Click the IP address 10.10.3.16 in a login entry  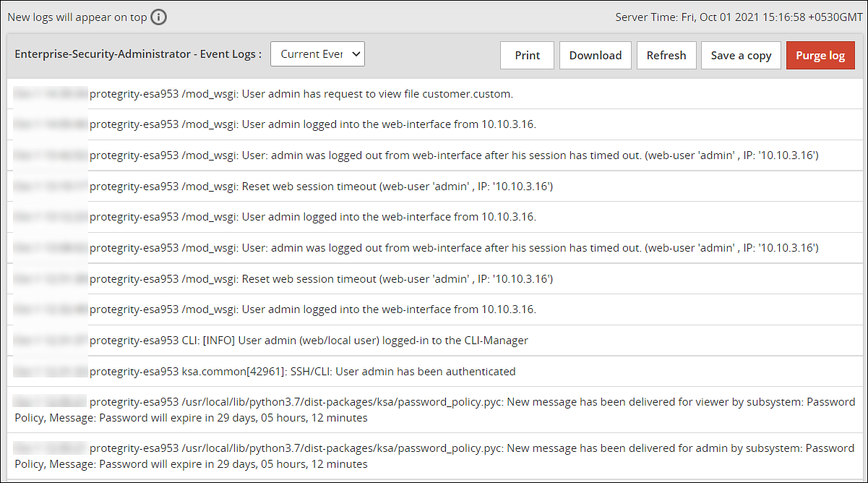tap(507, 124)
